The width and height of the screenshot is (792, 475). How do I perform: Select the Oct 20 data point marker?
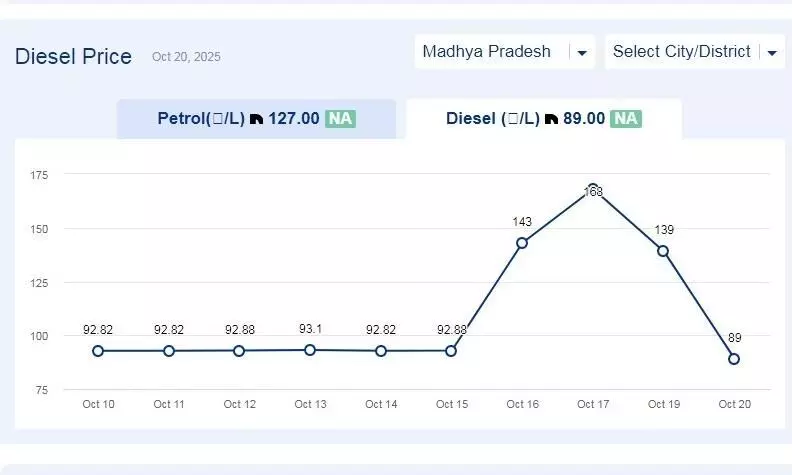(734, 358)
